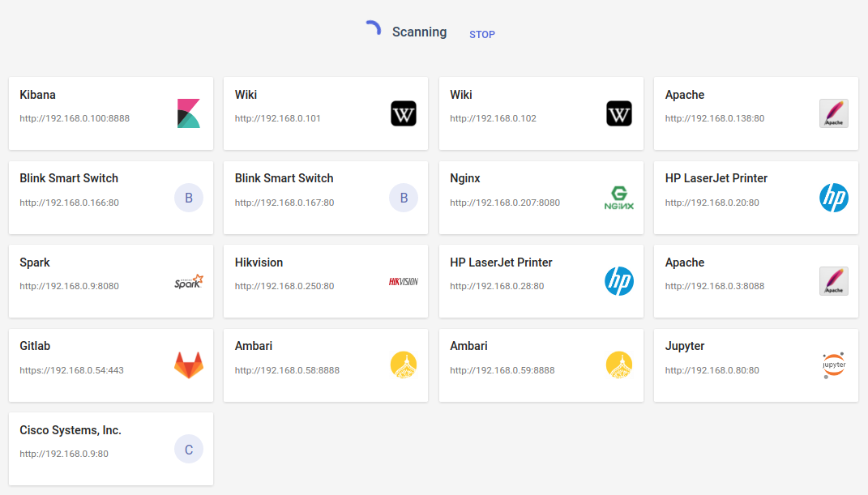Click Blink Smart Switch title for 192.168.0.166:80
This screenshot has height=495, width=868.
pyautogui.click(x=69, y=178)
